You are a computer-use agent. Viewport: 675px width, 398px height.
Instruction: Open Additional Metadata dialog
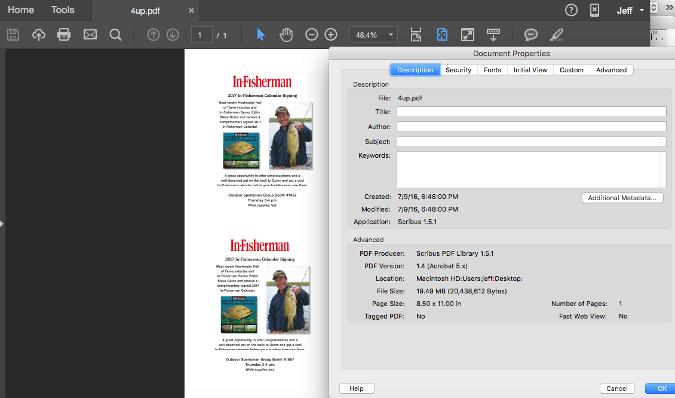[x=622, y=197]
